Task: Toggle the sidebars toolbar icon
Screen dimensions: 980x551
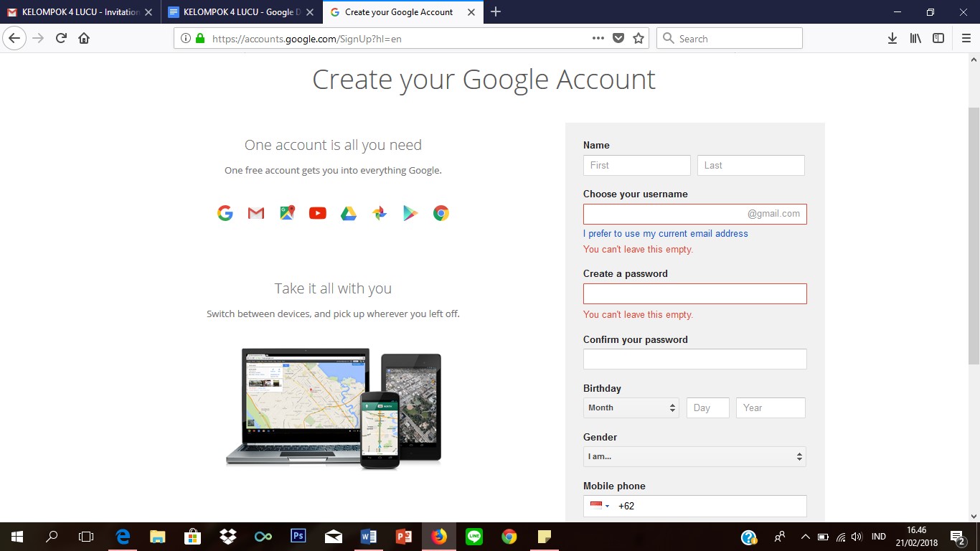Action: (x=938, y=39)
